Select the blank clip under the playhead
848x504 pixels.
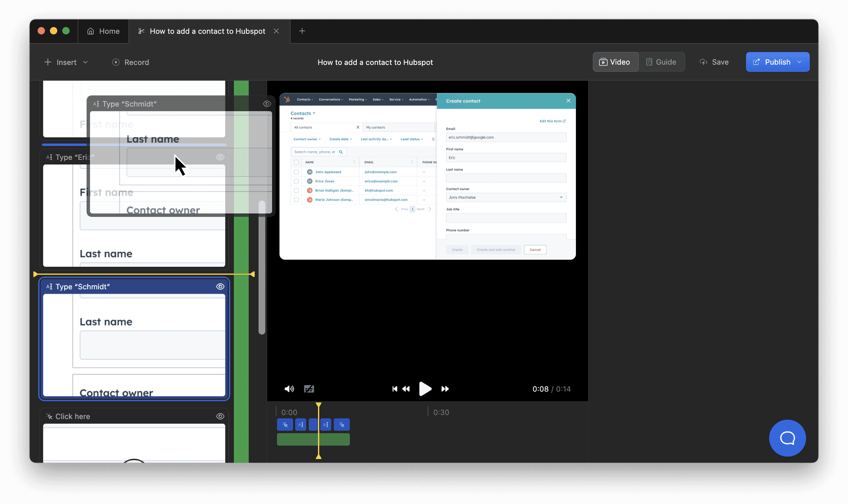coord(313,424)
